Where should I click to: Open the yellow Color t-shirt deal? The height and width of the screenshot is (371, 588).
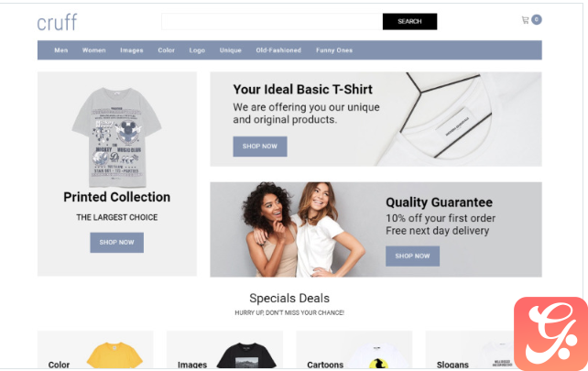coord(95,350)
